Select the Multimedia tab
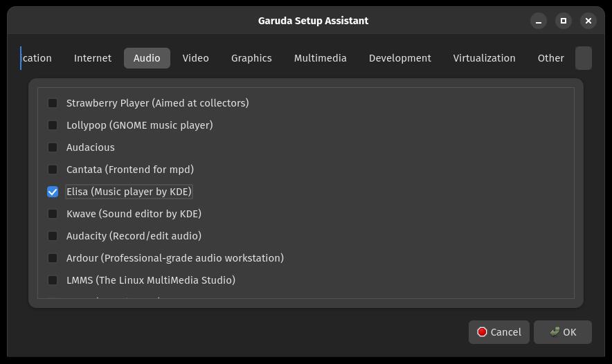 click(x=320, y=58)
